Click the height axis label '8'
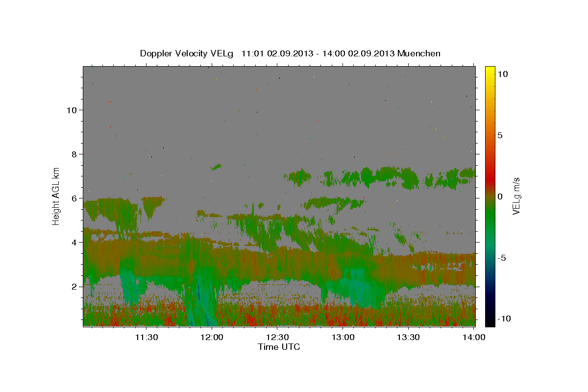The height and width of the screenshot is (392, 588). click(x=74, y=154)
